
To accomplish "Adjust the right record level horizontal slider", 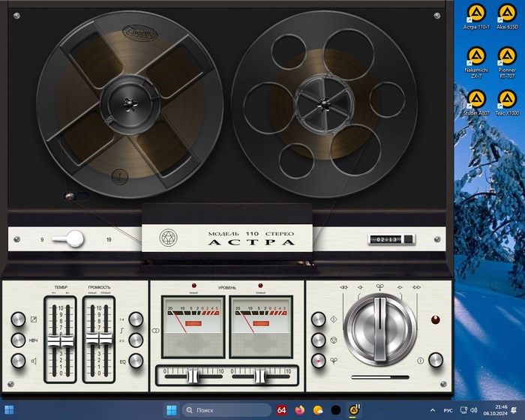I will click(260, 376).
